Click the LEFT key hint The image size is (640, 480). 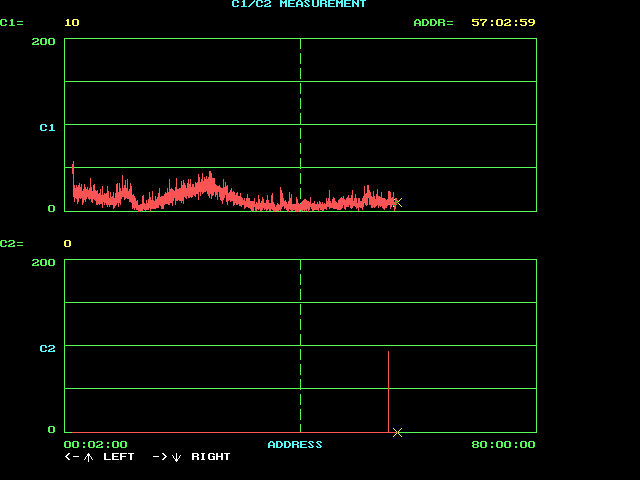coord(118,457)
